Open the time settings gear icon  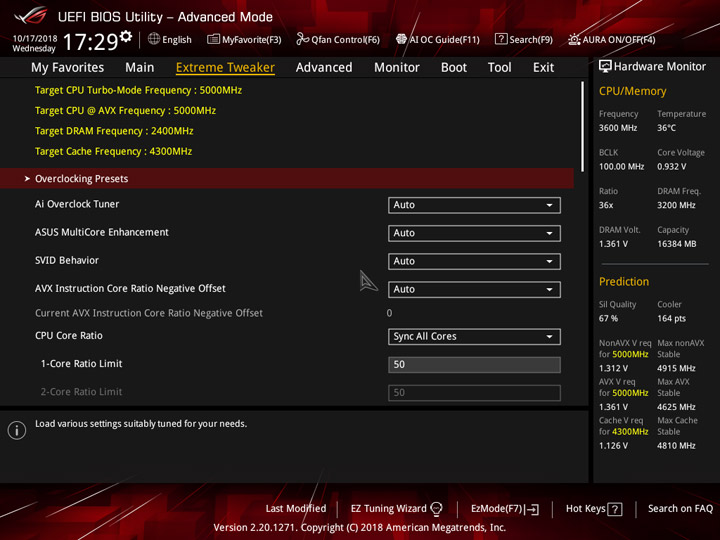pos(125,35)
